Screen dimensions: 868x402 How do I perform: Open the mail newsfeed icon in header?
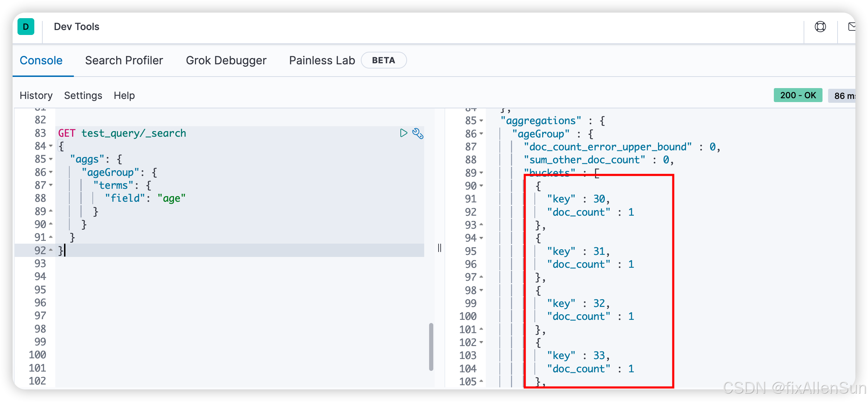[x=852, y=27]
